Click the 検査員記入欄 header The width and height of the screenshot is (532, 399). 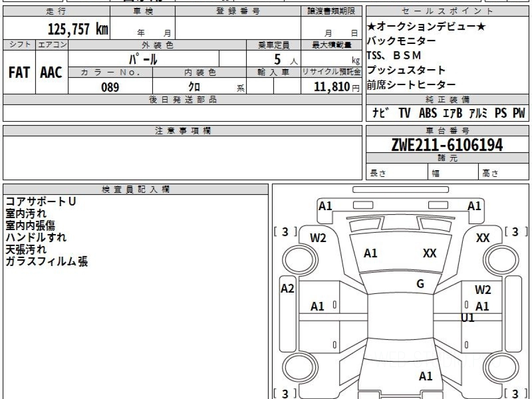136,189
